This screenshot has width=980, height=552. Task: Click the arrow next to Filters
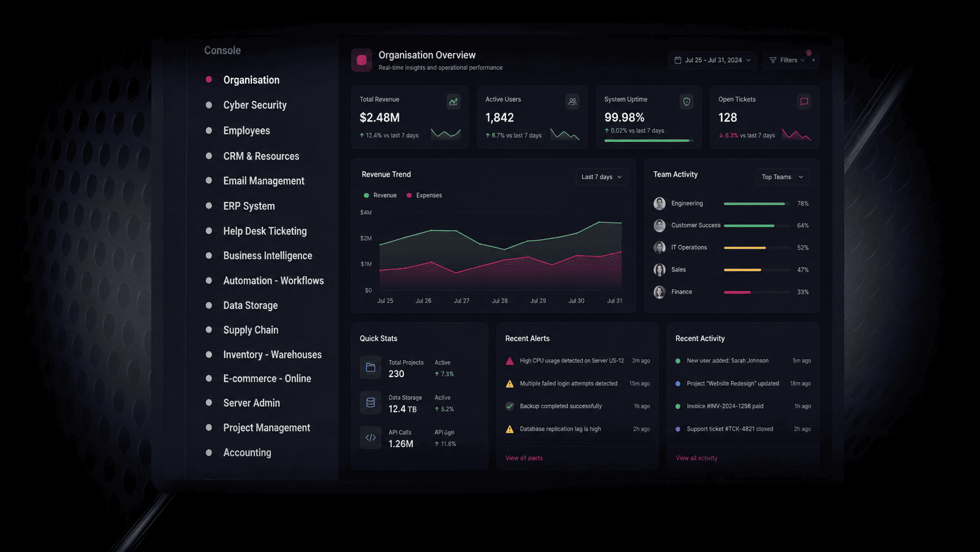tap(813, 60)
